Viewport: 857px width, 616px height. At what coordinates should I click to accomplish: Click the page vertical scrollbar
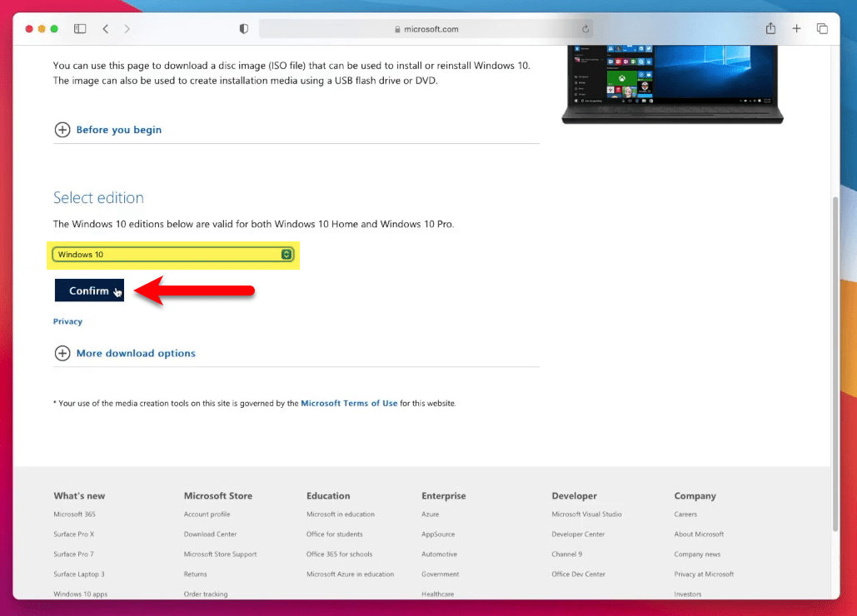coord(835,363)
